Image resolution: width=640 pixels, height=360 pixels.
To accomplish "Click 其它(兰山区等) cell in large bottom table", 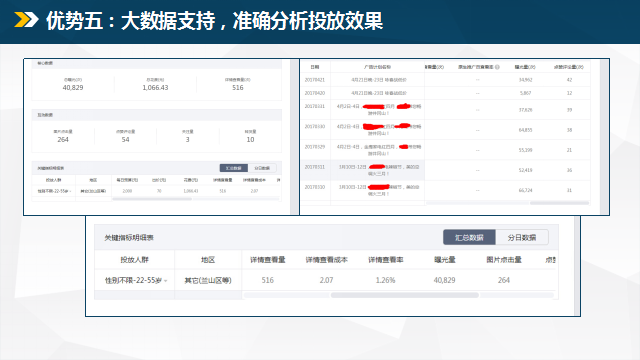I will click(x=208, y=280).
